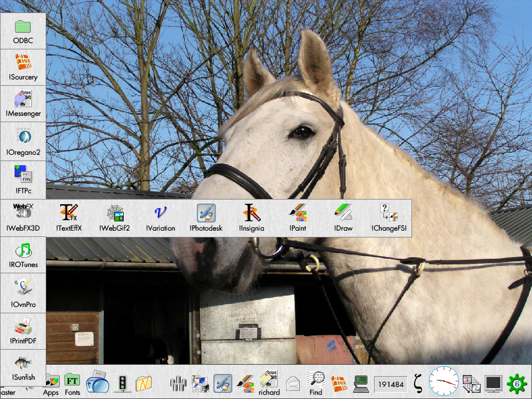This screenshot has width=532, height=399.
Task: Click the blue toaster icon on icon bar
Action: pos(98,382)
